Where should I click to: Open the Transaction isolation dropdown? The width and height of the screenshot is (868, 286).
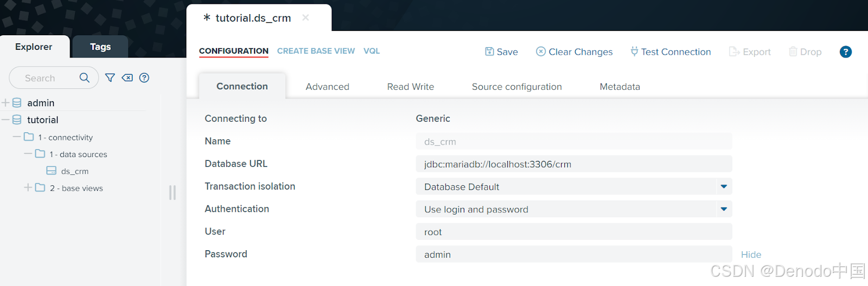point(724,186)
